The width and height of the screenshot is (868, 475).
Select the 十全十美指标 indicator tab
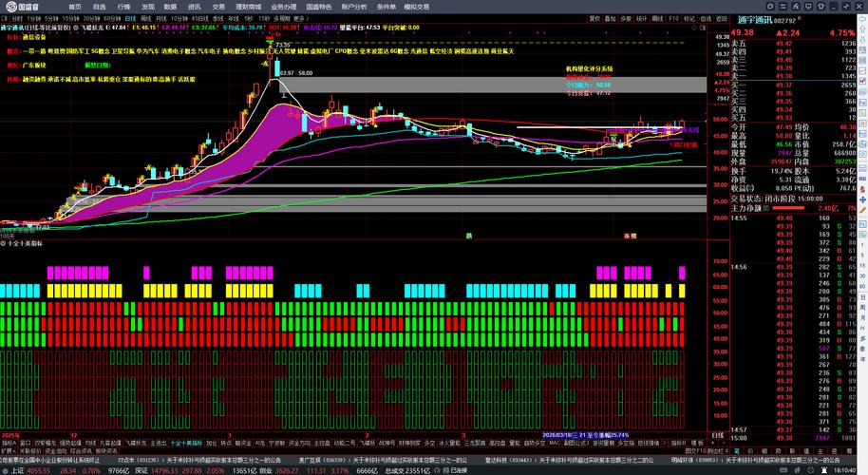(x=186, y=443)
